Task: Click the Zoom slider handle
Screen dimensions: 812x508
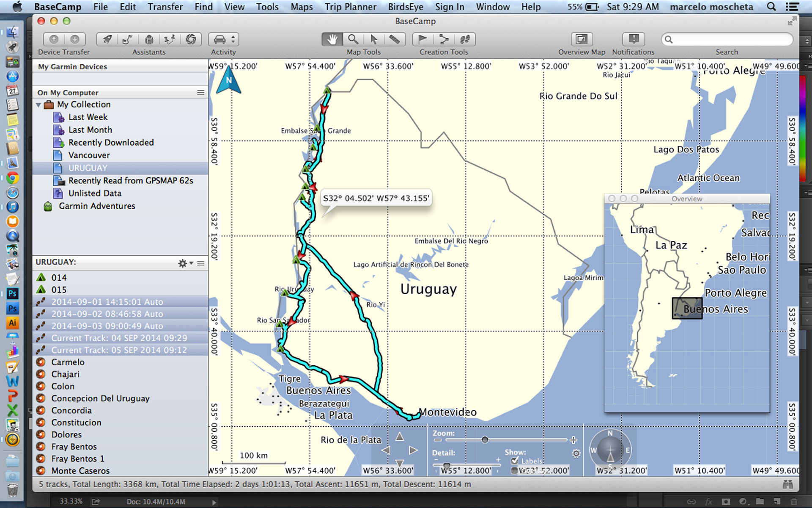Action: coord(485,440)
